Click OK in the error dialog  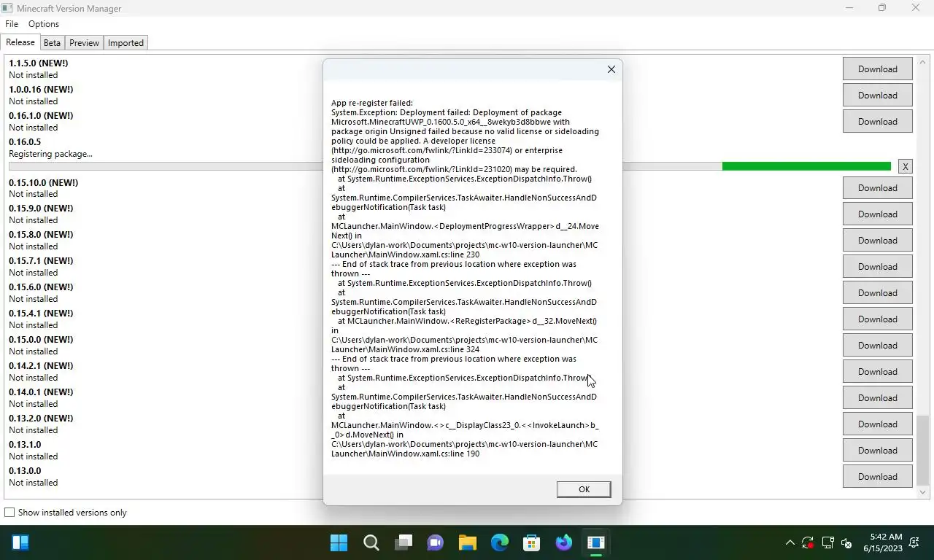(584, 489)
